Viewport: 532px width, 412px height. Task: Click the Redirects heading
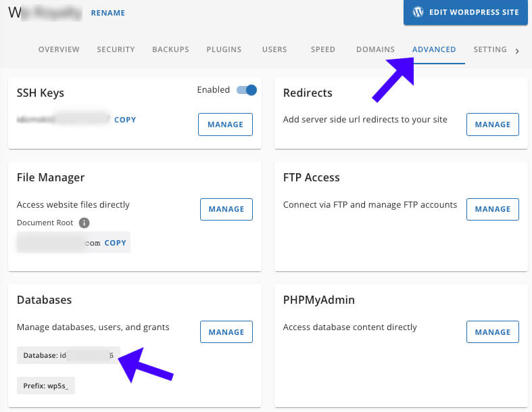pos(308,93)
